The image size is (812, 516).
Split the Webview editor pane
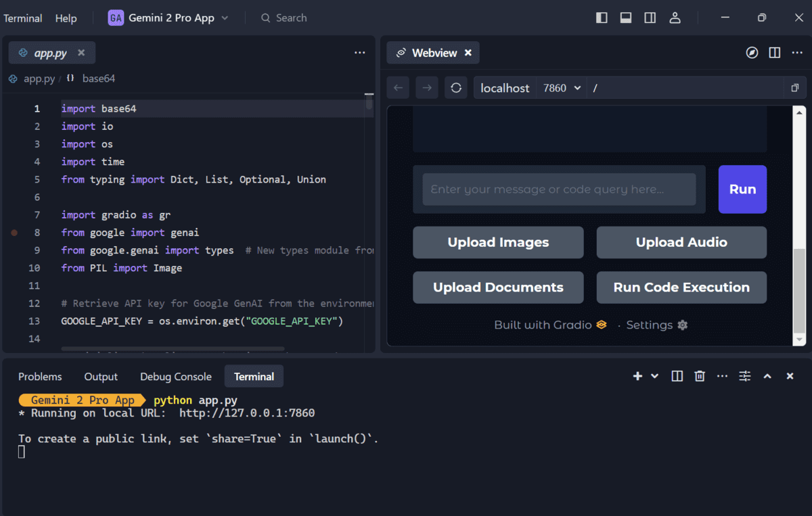tap(775, 53)
